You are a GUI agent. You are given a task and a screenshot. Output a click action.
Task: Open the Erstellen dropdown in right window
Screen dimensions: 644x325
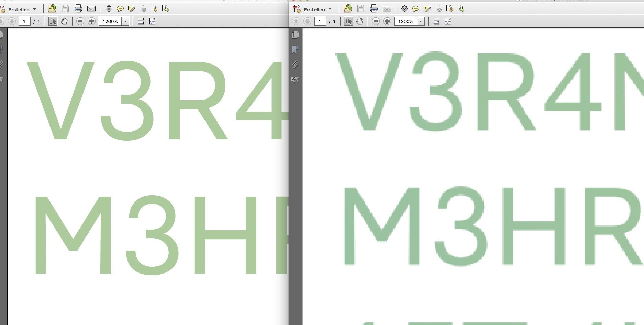click(x=312, y=9)
